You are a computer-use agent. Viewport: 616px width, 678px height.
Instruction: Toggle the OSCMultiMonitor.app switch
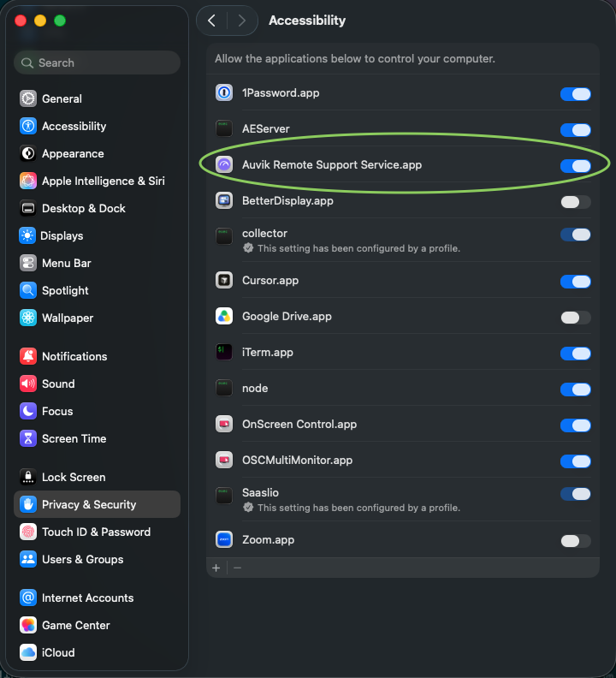[576, 461]
